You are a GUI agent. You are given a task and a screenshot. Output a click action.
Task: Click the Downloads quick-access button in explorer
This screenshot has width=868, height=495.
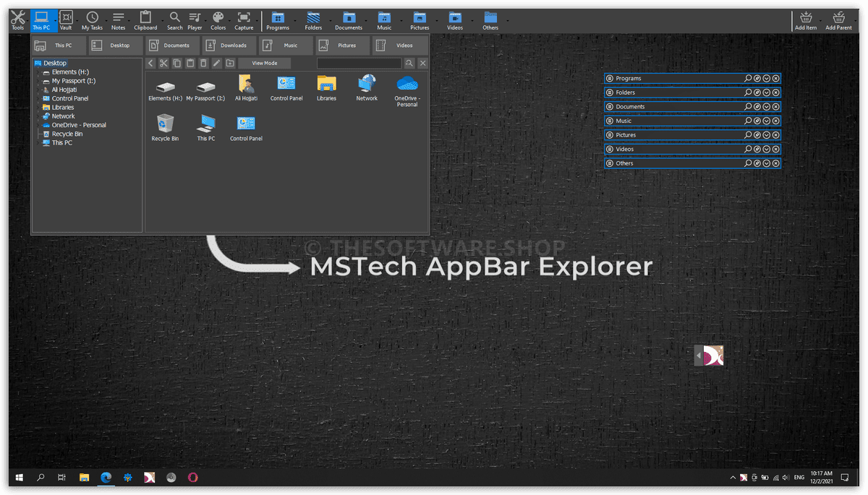click(x=229, y=46)
